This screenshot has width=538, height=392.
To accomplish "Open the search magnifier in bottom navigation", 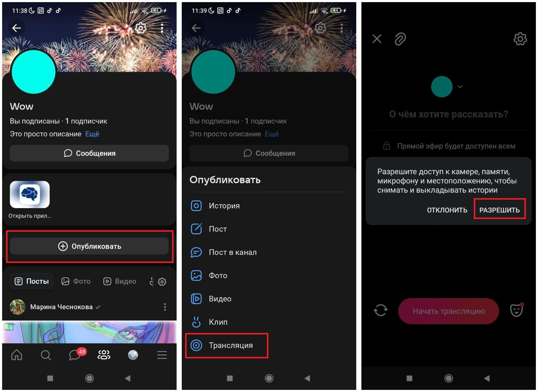I will (46, 355).
